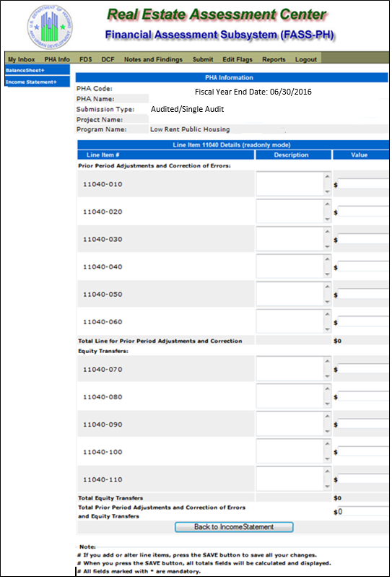The width and height of the screenshot is (392, 579).
Task: Open the My Inbox menu
Action: (22, 59)
